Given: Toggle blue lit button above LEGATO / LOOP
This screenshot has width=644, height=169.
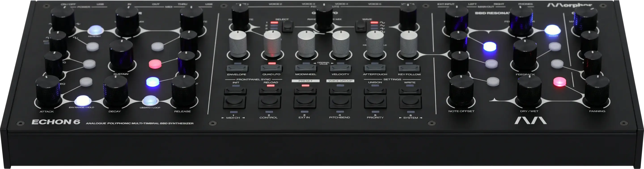Looking at the screenshot, I should pyautogui.click(x=153, y=82).
